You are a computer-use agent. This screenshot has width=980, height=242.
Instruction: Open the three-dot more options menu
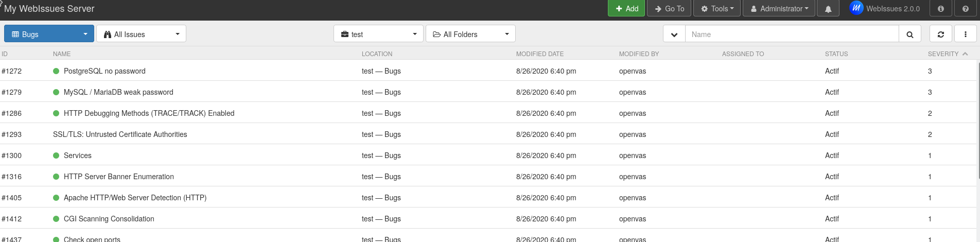(966, 34)
